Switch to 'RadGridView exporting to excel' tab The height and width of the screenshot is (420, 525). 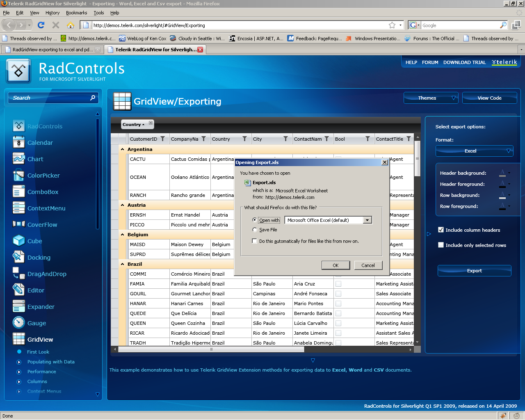click(52, 50)
